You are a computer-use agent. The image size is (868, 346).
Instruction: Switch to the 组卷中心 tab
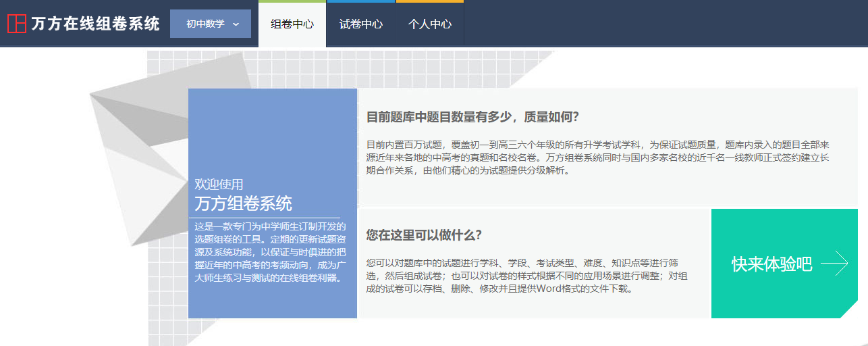click(x=292, y=24)
